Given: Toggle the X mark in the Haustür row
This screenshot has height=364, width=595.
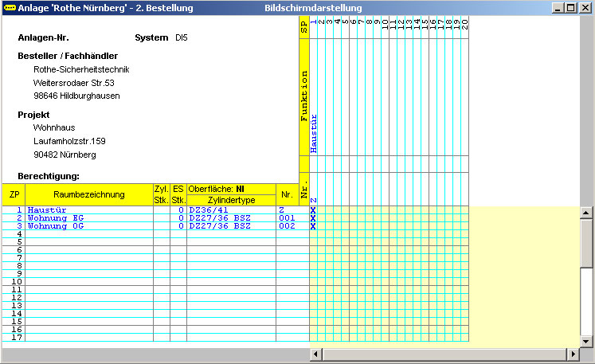Looking at the screenshot, I should click(x=313, y=210).
